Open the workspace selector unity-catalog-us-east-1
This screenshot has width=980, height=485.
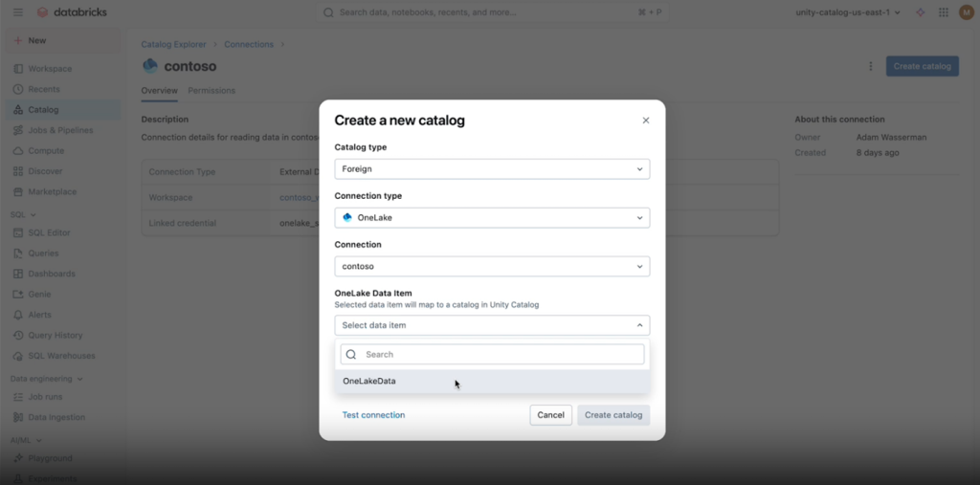click(848, 12)
